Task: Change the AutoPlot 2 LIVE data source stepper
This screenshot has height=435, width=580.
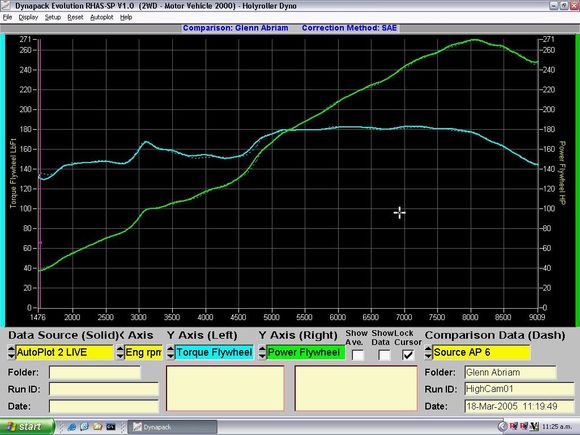Action: [x=11, y=353]
